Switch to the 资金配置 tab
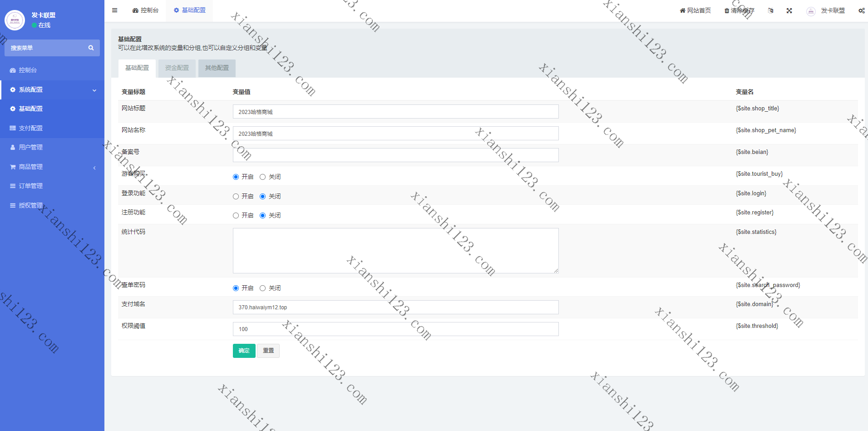 [177, 68]
